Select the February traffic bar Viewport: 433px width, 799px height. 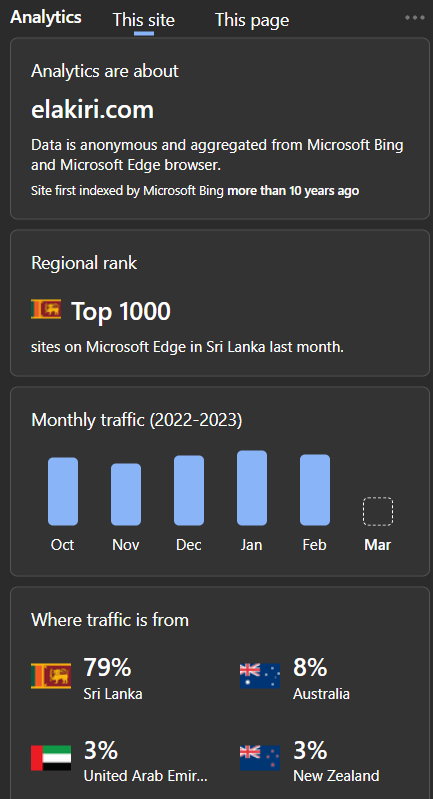coord(315,490)
